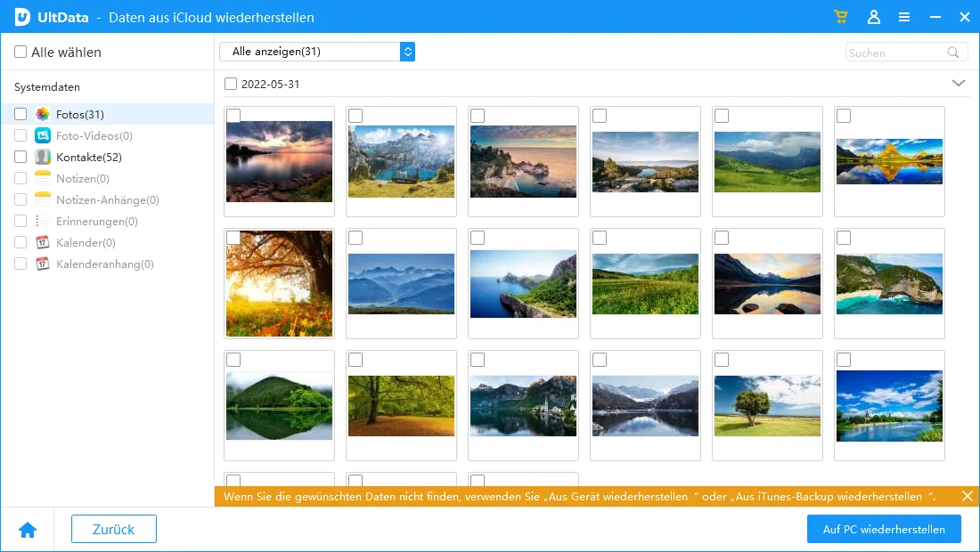Screen dimensions: 980x552
Task: Click the Zurück button
Action: point(114,529)
